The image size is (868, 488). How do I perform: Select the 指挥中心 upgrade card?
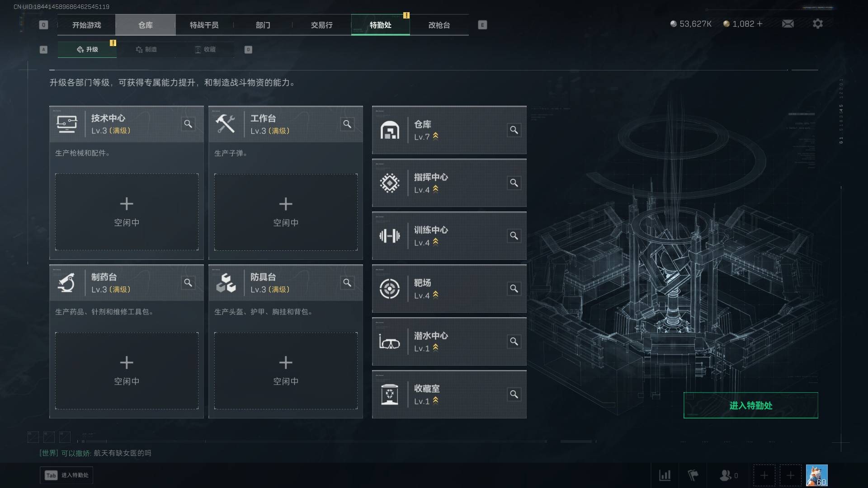449,183
